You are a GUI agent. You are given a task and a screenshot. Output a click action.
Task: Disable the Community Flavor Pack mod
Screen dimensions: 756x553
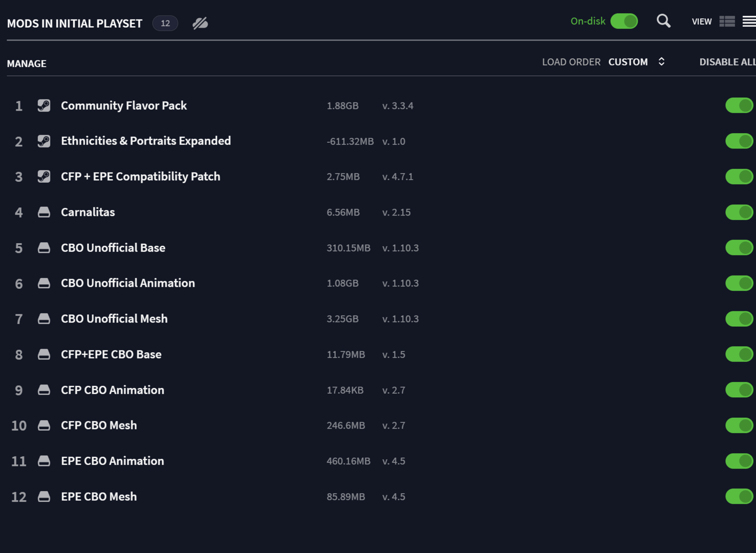click(739, 105)
